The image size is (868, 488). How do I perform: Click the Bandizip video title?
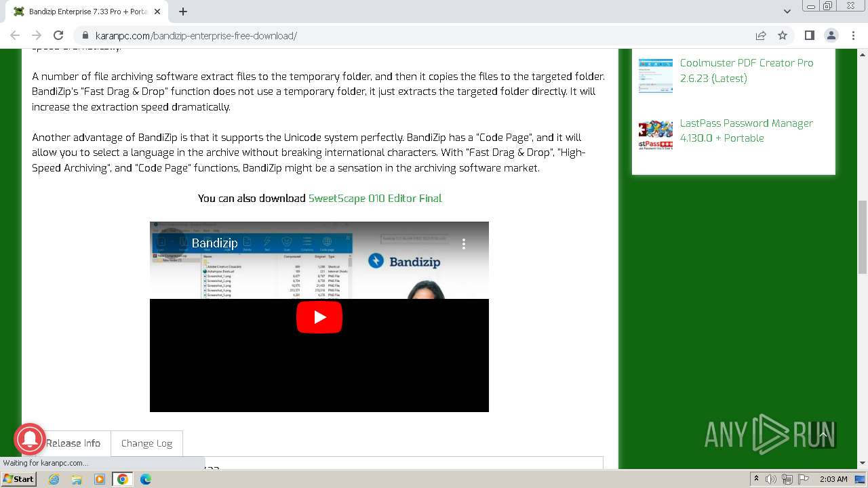(214, 243)
